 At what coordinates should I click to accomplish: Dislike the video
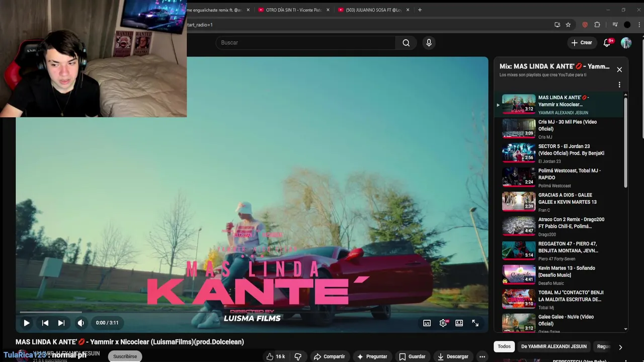298,356
